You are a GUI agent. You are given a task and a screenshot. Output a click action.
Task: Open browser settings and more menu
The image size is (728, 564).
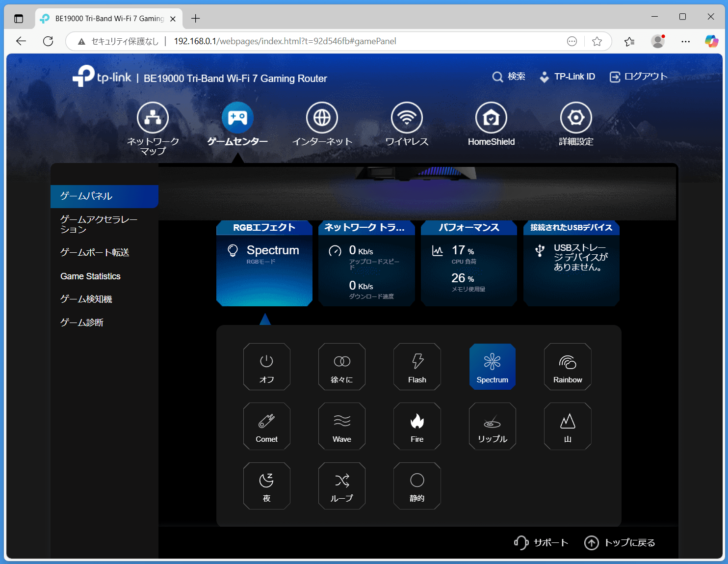click(686, 41)
